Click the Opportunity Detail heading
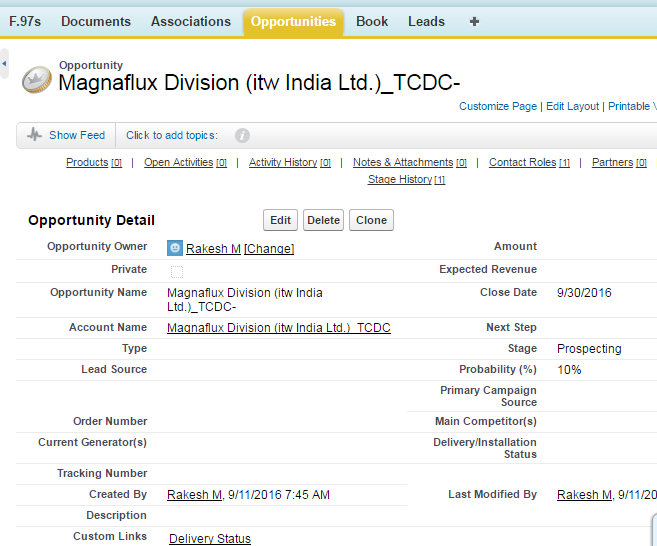The height and width of the screenshot is (546, 657). click(x=91, y=220)
